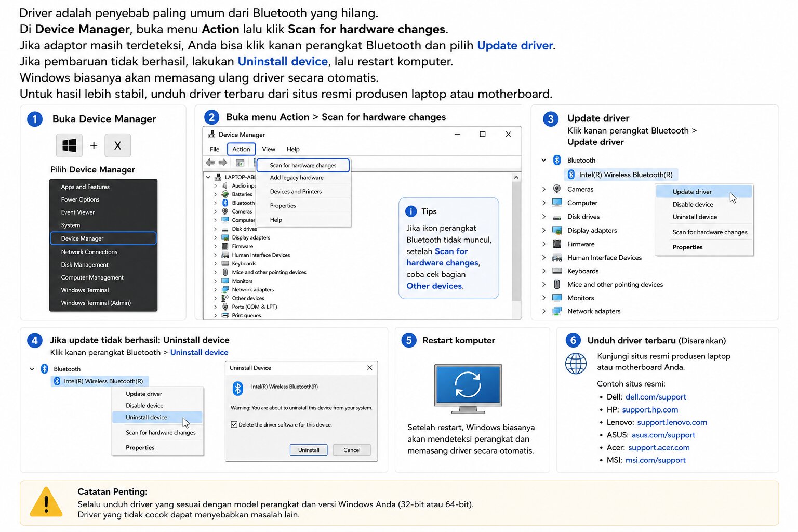
Task: Select Device Manager in the Win+X menu
Action: click(103, 238)
